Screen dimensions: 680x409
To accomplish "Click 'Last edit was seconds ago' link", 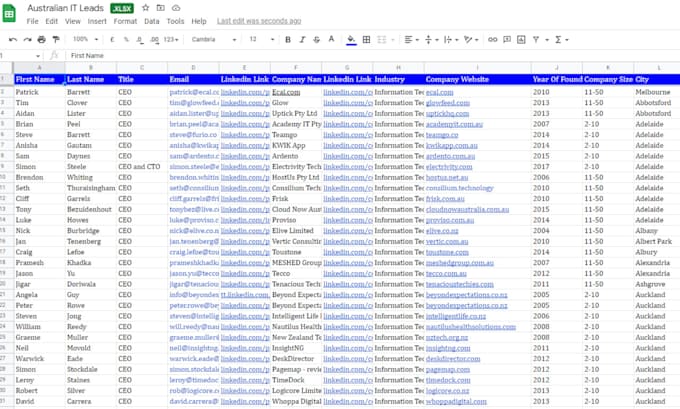I will click(x=259, y=21).
